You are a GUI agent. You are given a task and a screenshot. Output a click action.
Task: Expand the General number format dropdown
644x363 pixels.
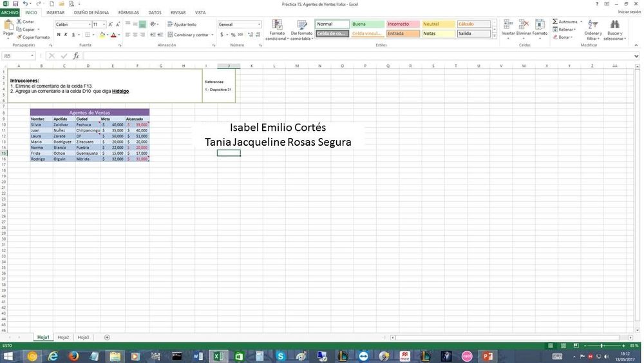(260, 25)
